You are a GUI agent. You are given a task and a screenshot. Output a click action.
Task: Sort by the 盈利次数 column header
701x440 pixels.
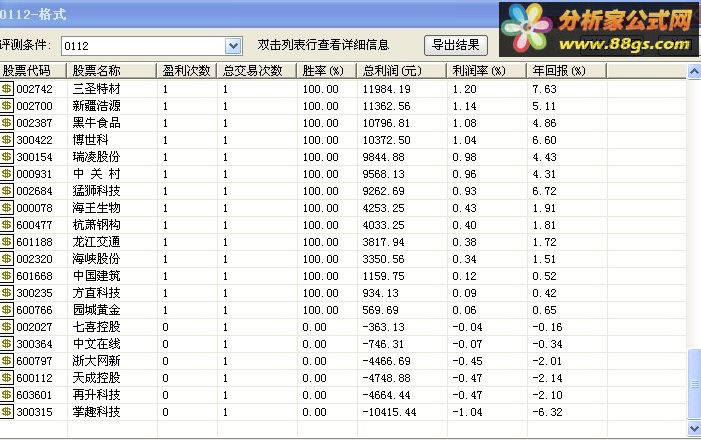187,71
